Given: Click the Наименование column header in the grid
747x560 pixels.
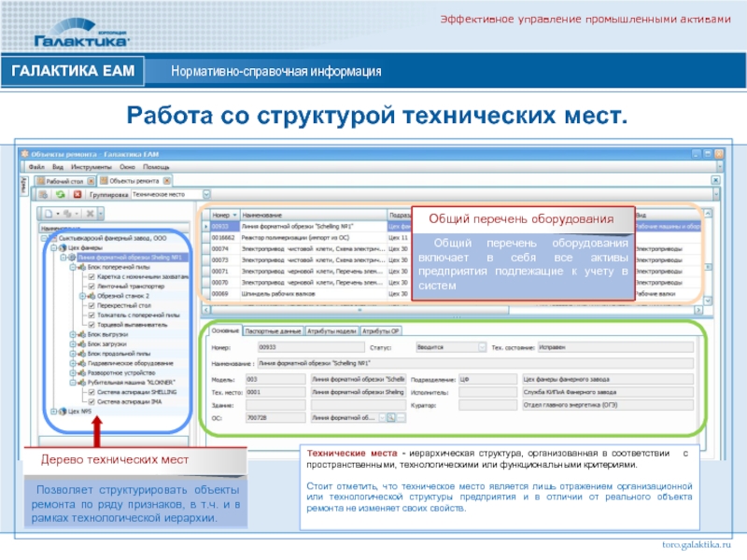Looking at the screenshot, I should click(314, 215).
